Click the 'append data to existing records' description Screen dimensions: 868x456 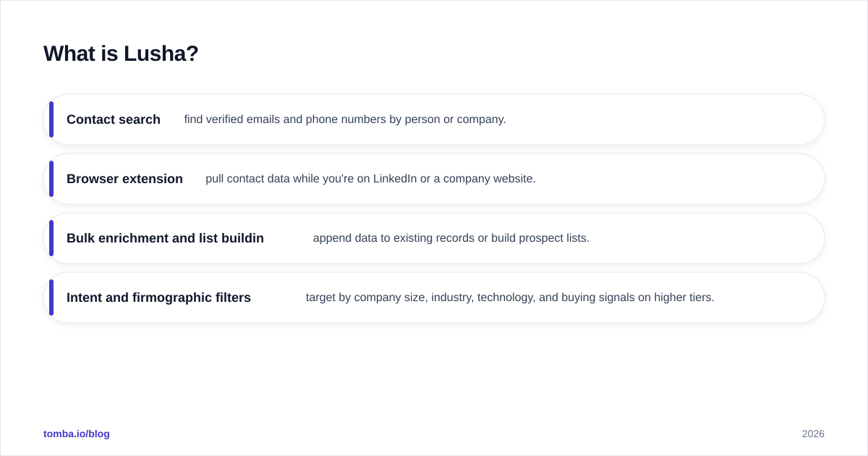coord(451,238)
